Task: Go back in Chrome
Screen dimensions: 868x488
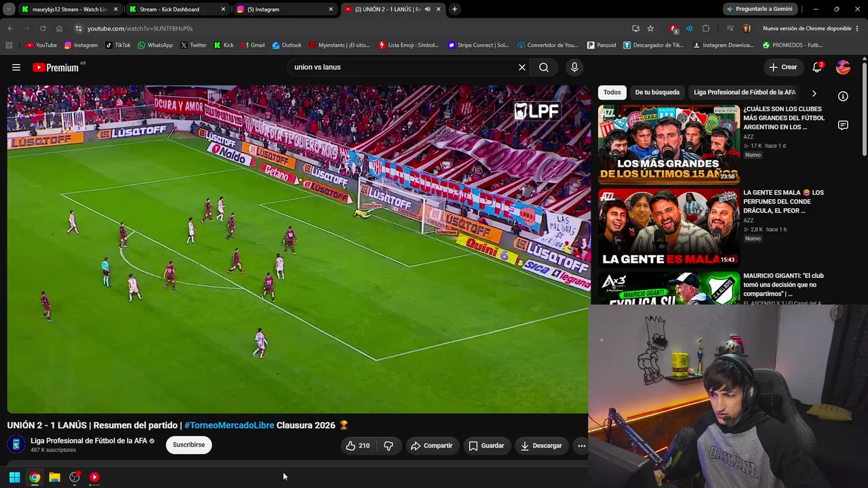Action: [x=10, y=28]
